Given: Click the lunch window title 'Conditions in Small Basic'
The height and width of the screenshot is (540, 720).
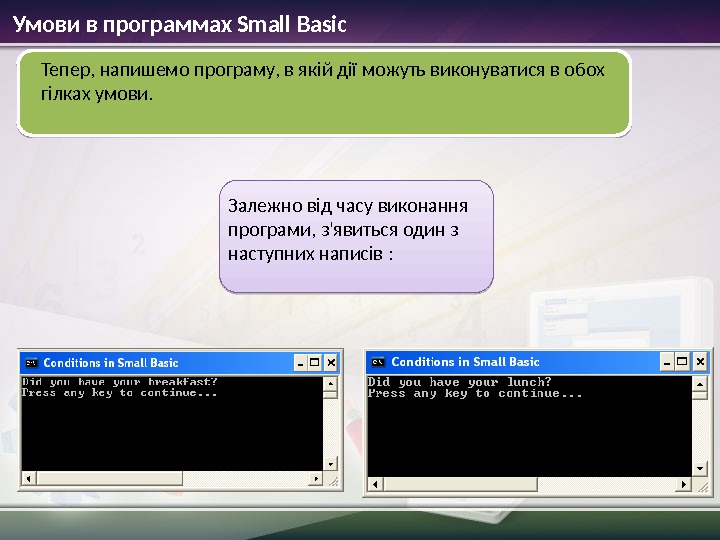Looking at the screenshot, I should [465, 362].
